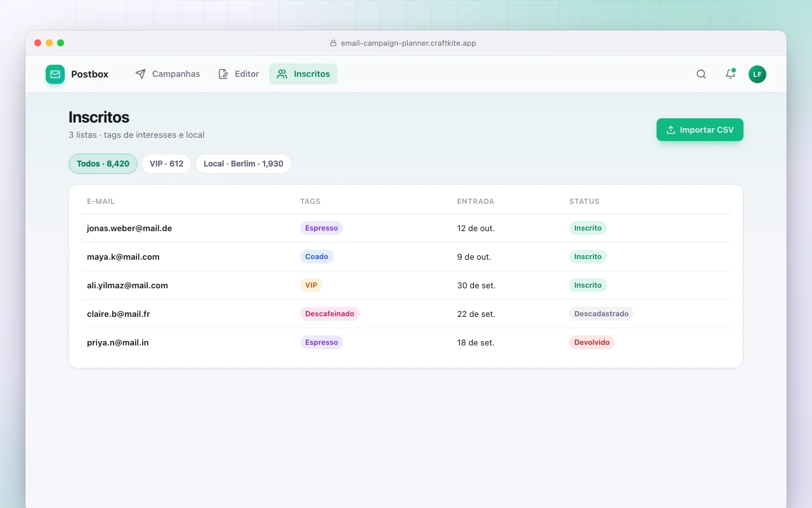Select the Todos · 8,420 list filter
This screenshot has height=508, width=812.
103,164
